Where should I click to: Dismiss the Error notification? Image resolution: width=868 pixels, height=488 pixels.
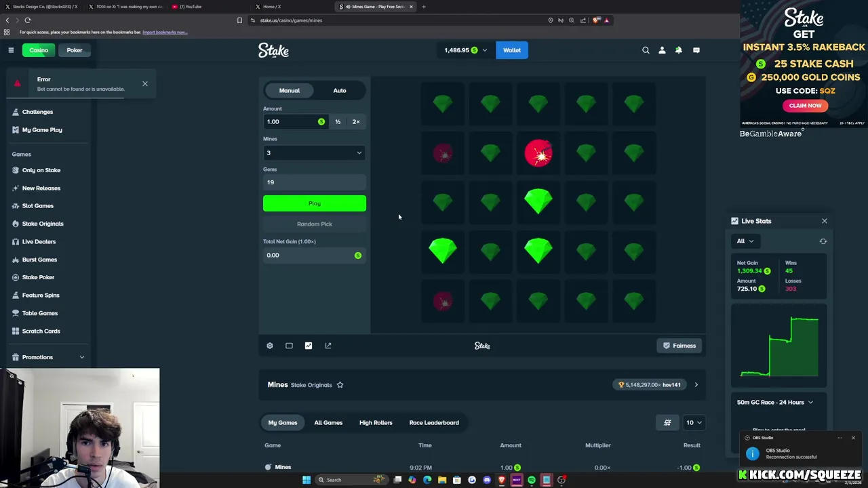[145, 84]
